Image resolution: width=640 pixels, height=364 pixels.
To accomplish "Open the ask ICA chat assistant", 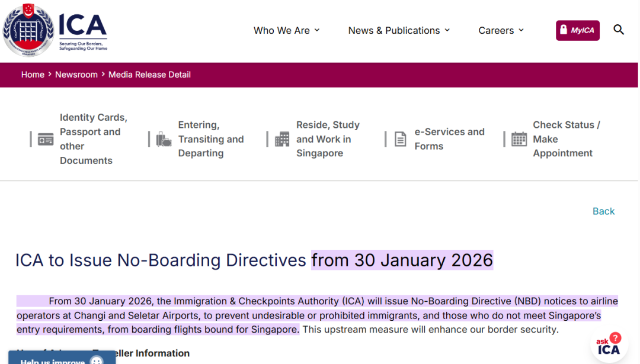I will 609,346.
